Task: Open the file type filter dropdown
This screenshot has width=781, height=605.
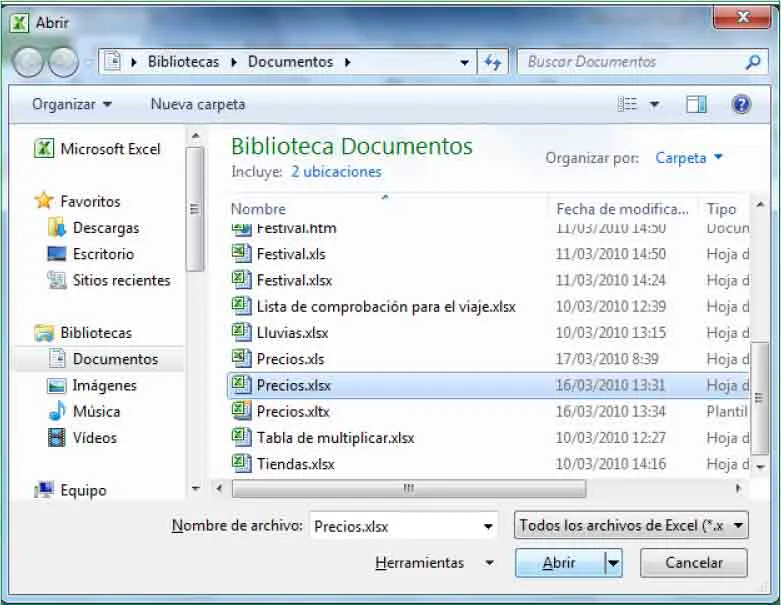Action: point(631,526)
